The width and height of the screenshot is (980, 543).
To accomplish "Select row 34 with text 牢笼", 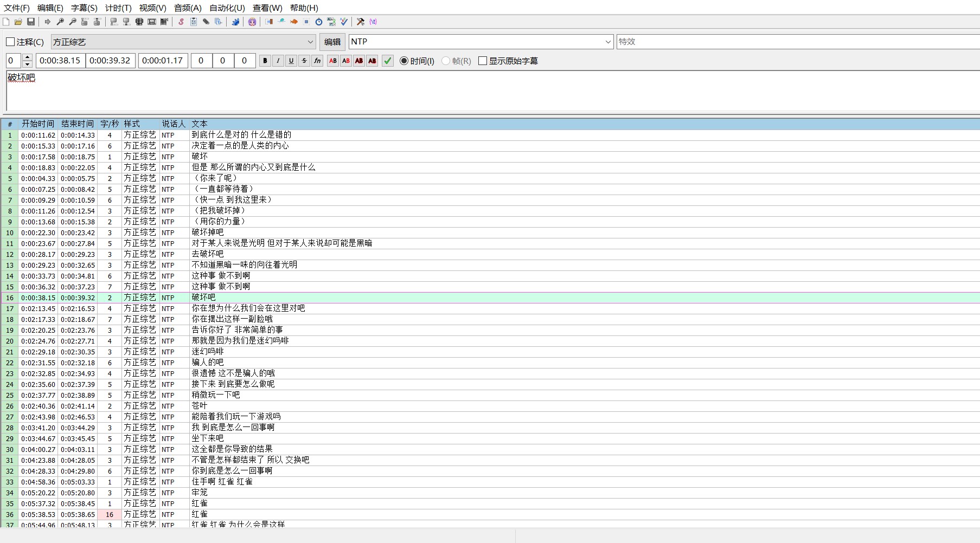I will click(x=490, y=493).
